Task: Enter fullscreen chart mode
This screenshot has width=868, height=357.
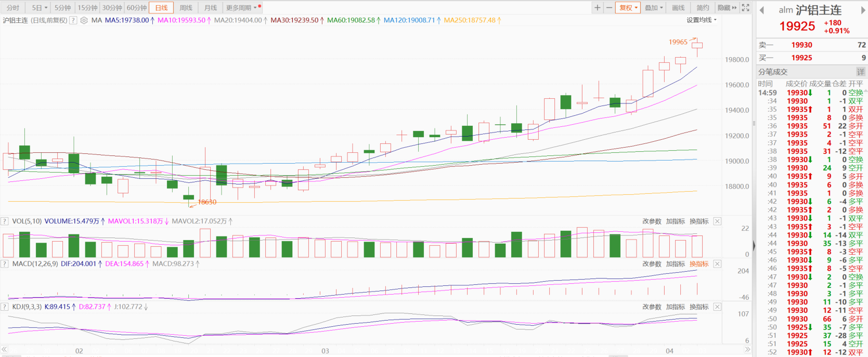Action: pos(745,8)
